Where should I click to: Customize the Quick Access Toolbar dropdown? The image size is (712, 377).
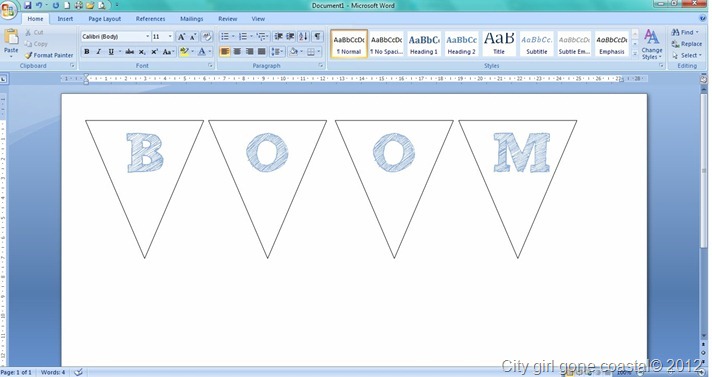pos(117,5)
